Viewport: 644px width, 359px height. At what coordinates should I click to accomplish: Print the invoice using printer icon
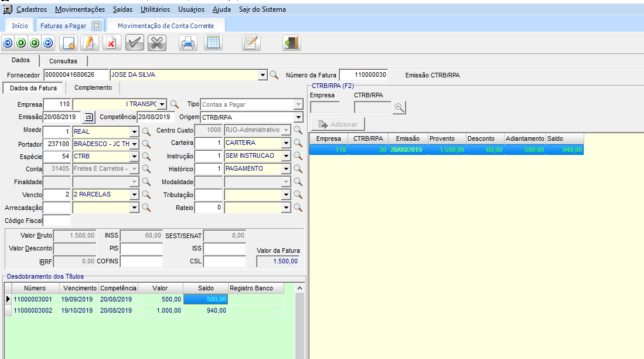coord(188,43)
